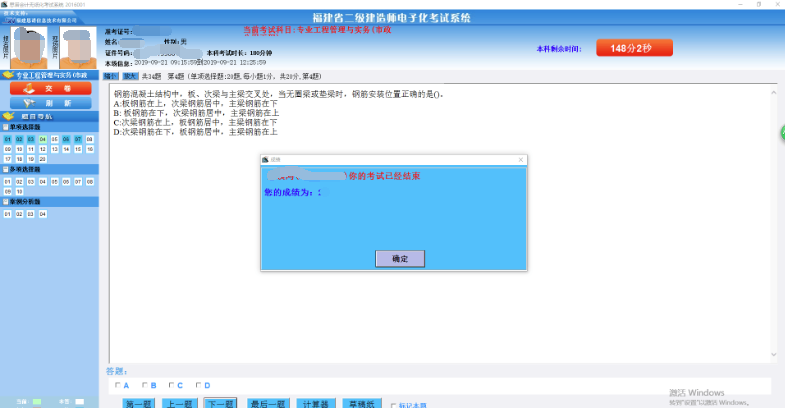Check answer option B
Screen dimensions: 785x411
145,385
